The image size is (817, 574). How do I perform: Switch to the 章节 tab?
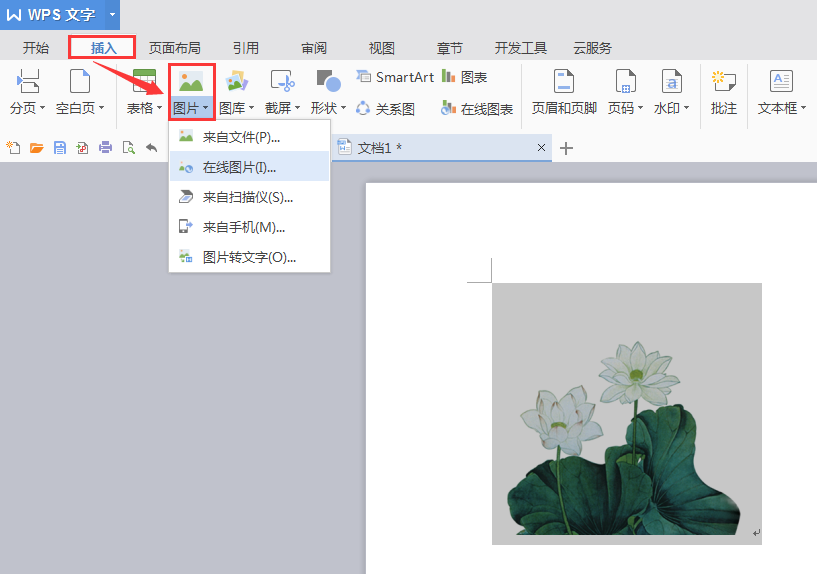tap(450, 48)
